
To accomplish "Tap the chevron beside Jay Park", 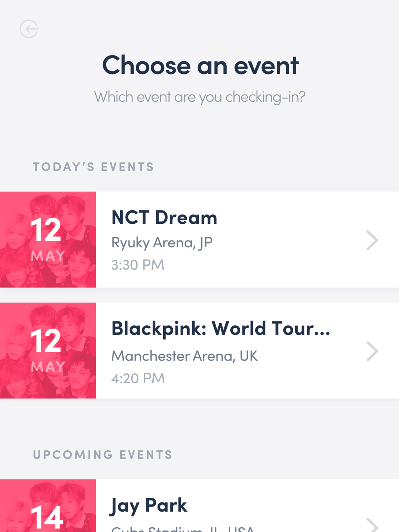I will point(372,525).
